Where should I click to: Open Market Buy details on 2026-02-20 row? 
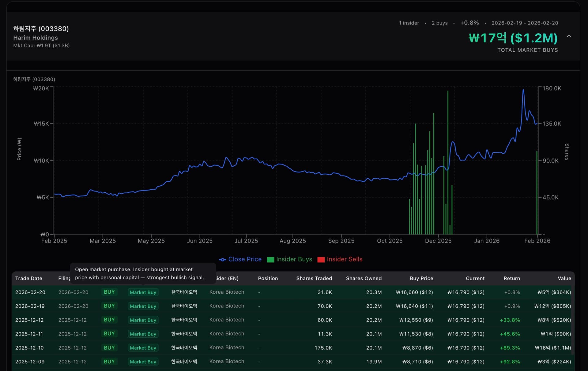pos(143,292)
